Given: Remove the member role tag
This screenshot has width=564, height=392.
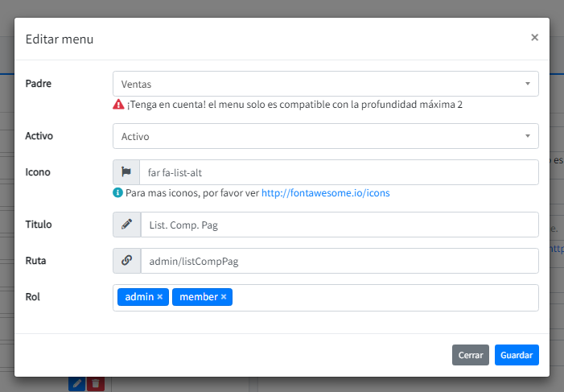Looking at the screenshot, I should [x=224, y=297].
